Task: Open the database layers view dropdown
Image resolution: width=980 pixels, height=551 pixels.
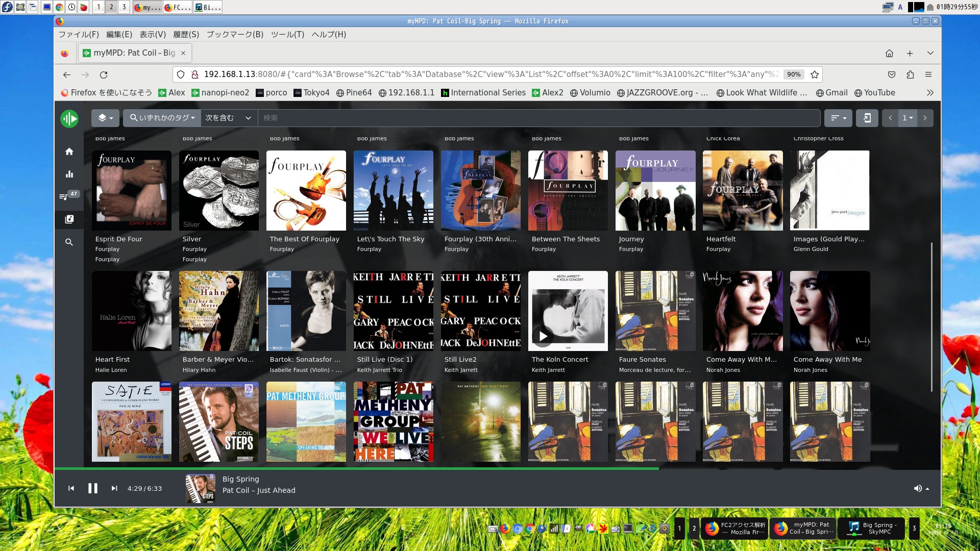Action: (105, 118)
